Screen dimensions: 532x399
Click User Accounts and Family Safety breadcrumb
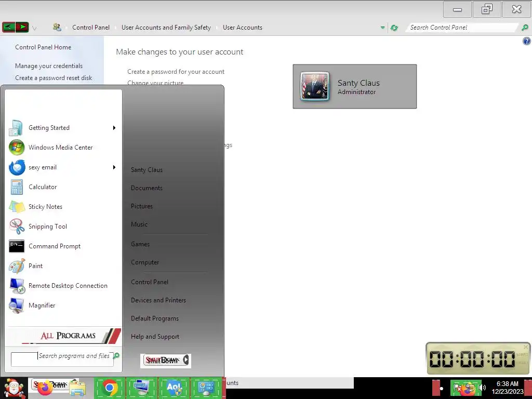pos(166,28)
